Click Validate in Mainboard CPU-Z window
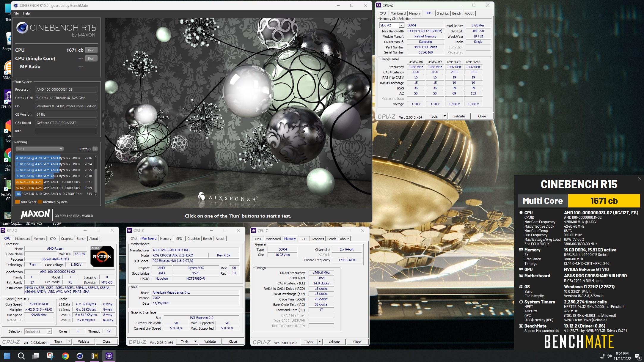 click(210, 341)
